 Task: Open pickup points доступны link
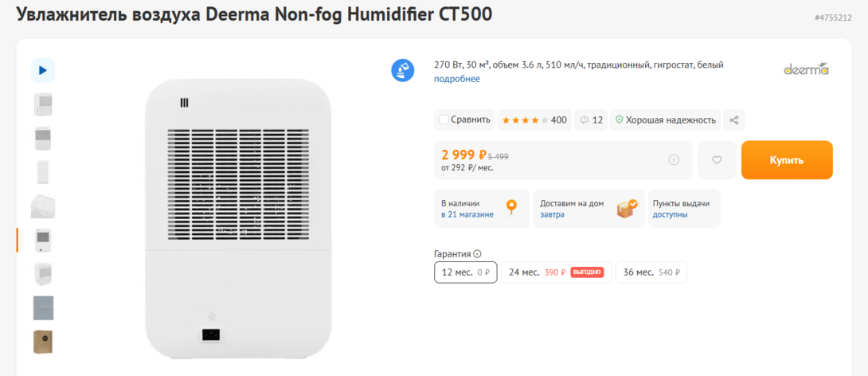(670, 214)
